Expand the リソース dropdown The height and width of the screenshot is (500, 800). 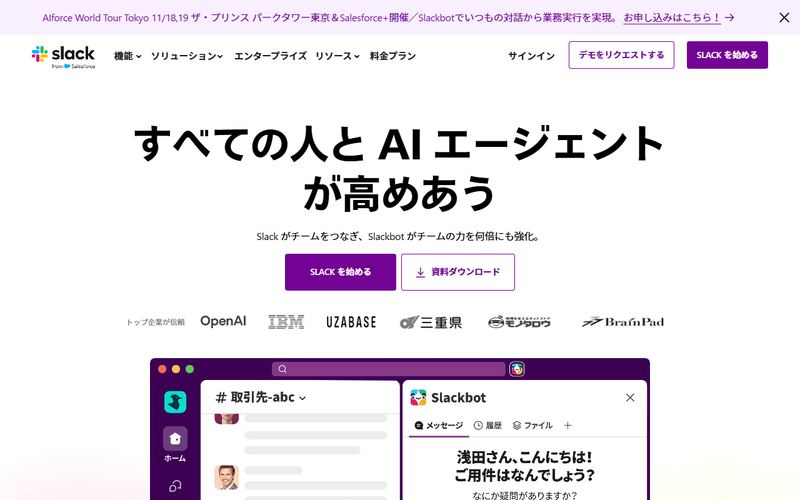337,56
